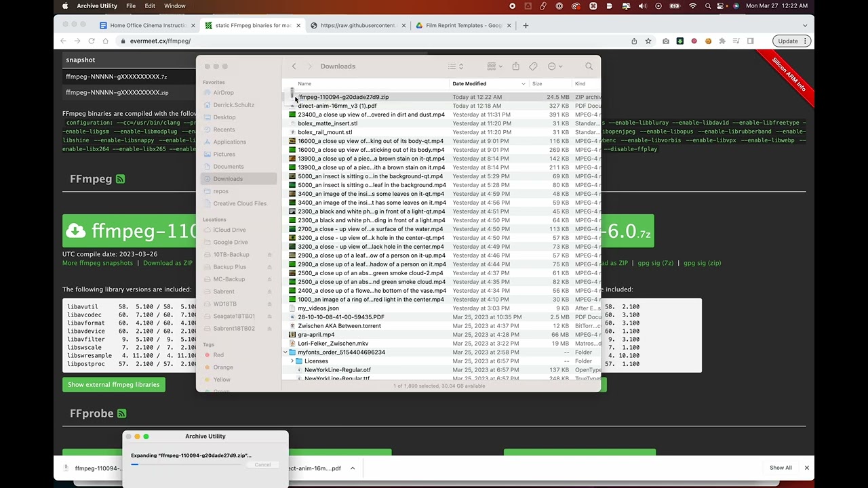Click Show All in downloads bar
Screen dimensions: 868x488
(x=781, y=468)
